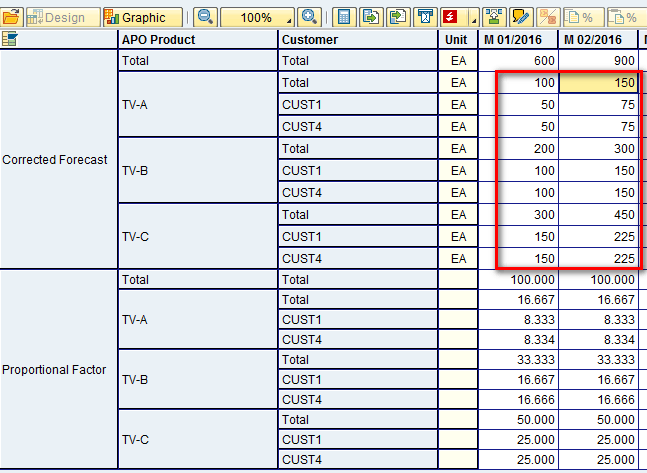647x473 pixels.
Task: Click TV-C CUST1 Corrected Forecast cell 225
Action: point(598,236)
